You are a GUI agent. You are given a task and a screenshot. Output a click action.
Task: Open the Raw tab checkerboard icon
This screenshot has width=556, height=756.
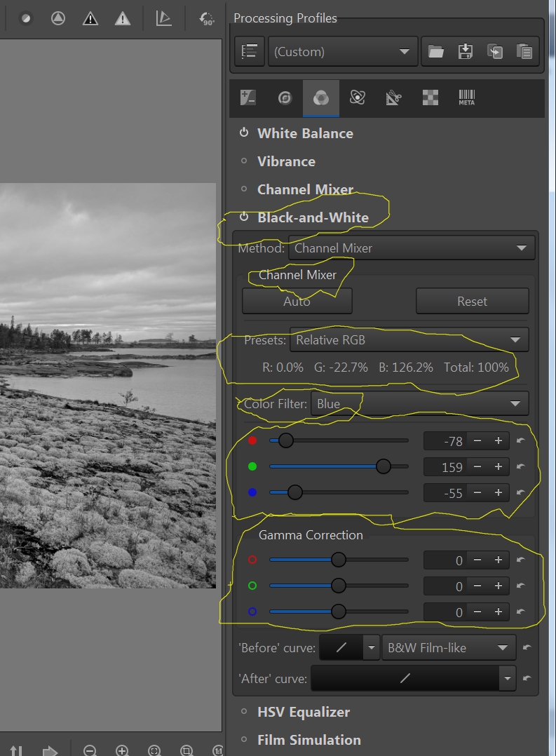tap(430, 98)
